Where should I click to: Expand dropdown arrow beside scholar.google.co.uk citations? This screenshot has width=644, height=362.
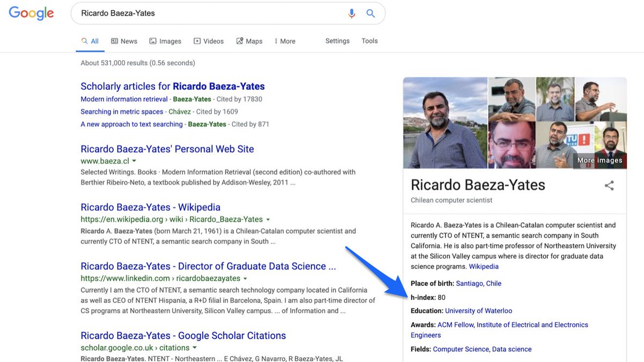194,348
